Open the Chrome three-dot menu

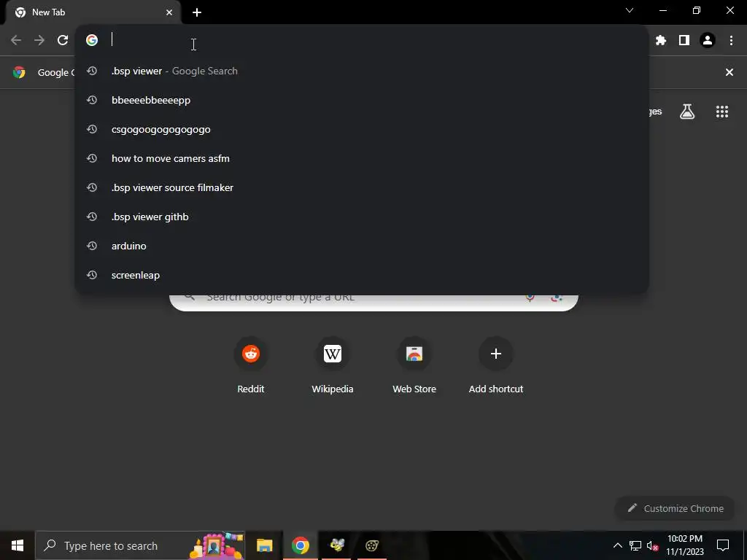(731, 41)
